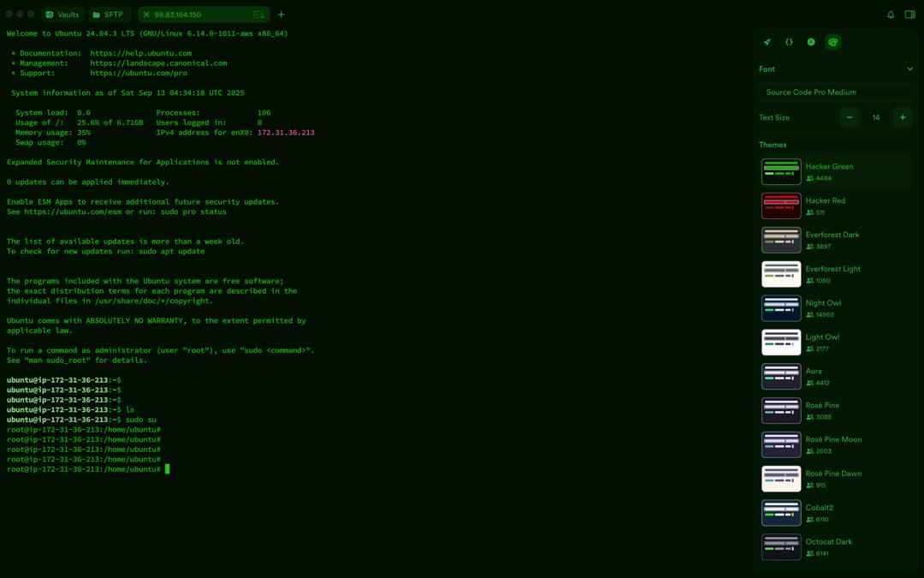Select the Light Owl theme
The image size is (924, 578).
(835, 343)
